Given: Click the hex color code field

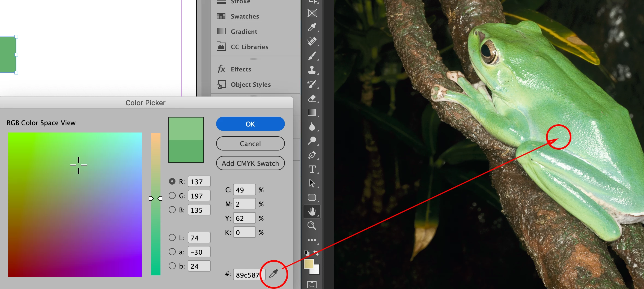Looking at the screenshot, I should pos(249,275).
